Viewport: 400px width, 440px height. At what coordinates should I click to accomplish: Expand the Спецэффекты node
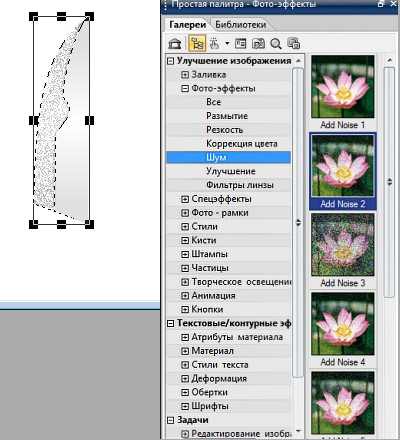[x=185, y=199]
